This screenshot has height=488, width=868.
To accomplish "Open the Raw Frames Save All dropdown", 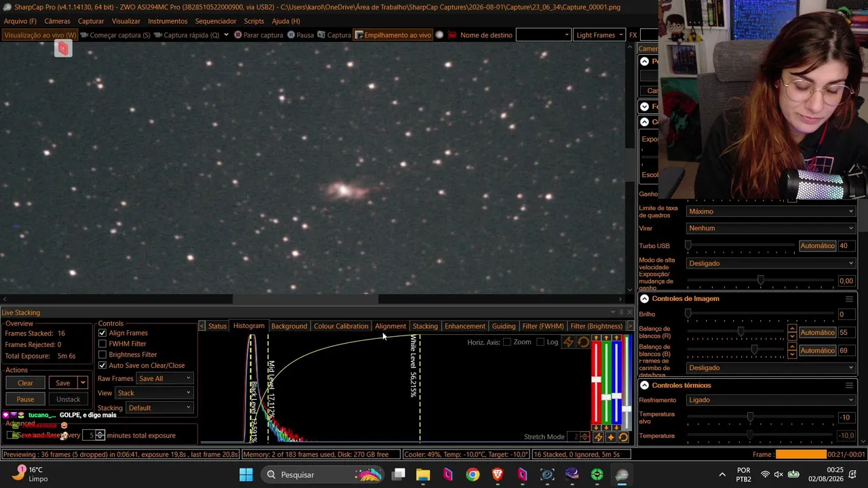I will [x=165, y=379].
